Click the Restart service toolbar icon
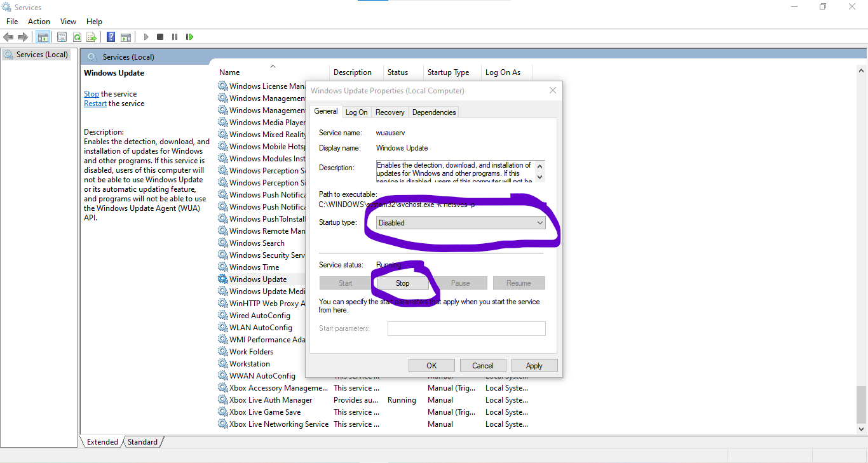Image resolution: width=868 pixels, height=463 pixels. tap(189, 36)
